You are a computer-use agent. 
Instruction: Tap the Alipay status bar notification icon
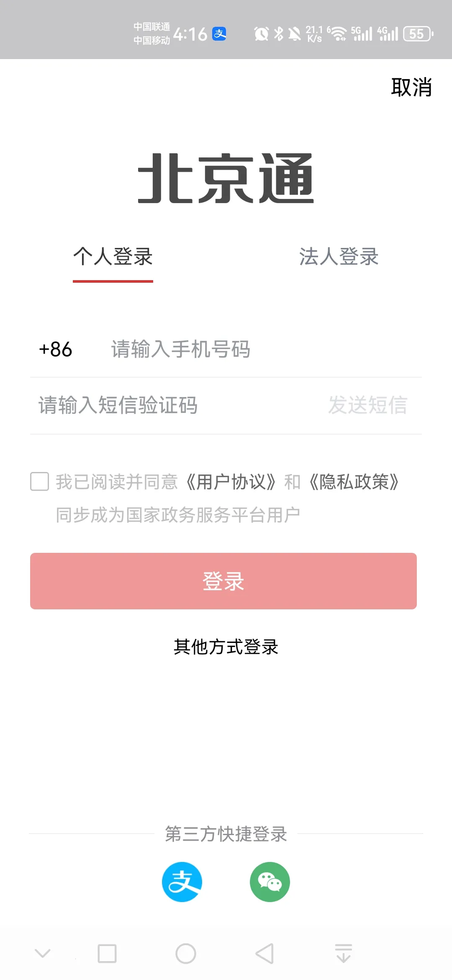click(x=219, y=34)
